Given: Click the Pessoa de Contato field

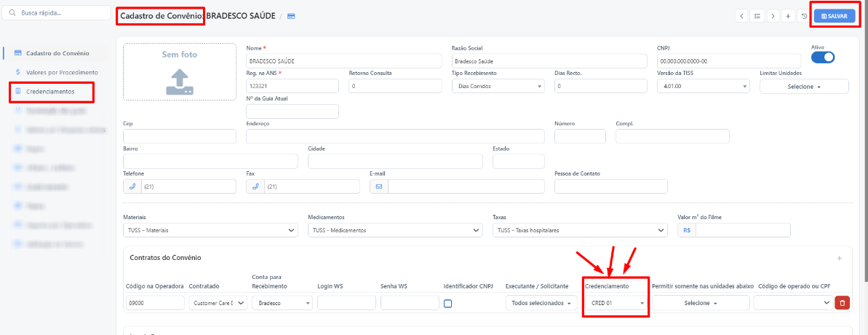Looking at the screenshot, I should pyautogui.click(x=611, y=186).
